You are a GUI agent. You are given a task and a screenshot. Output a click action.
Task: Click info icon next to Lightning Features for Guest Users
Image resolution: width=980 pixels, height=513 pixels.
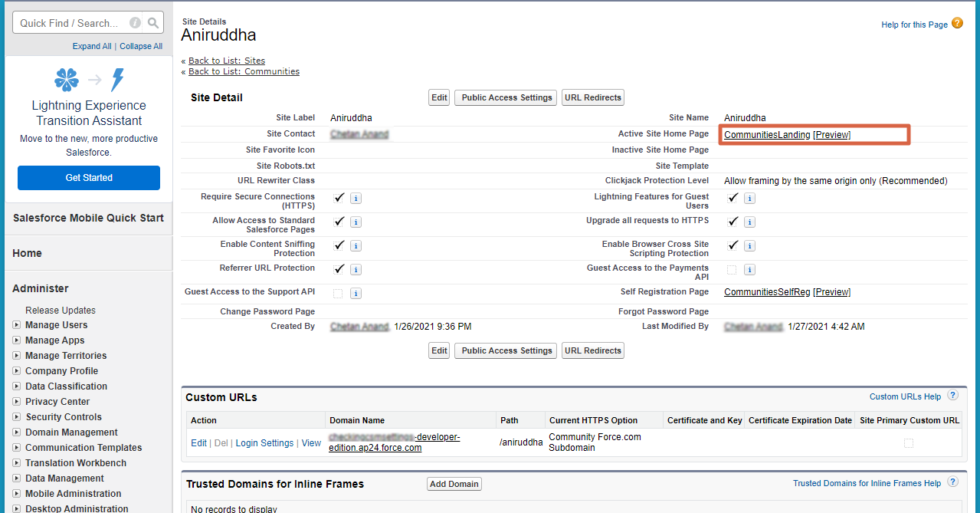point(749,198)
